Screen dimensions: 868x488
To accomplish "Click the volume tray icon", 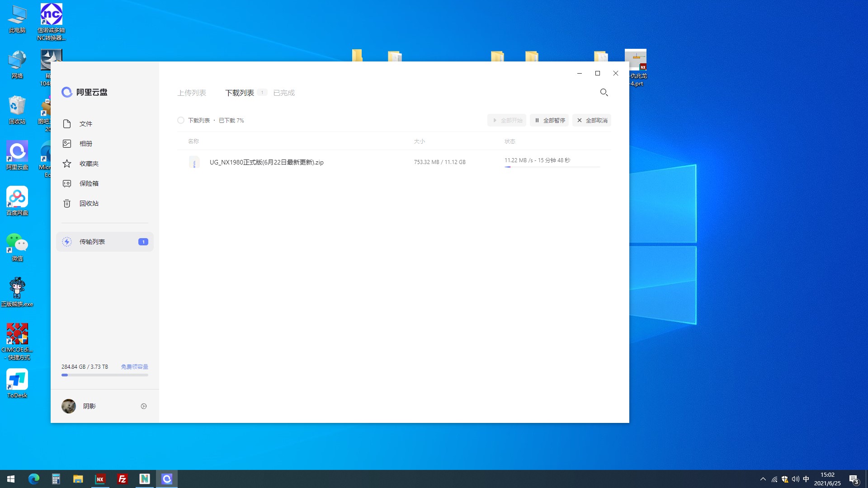I will [795, 479].
